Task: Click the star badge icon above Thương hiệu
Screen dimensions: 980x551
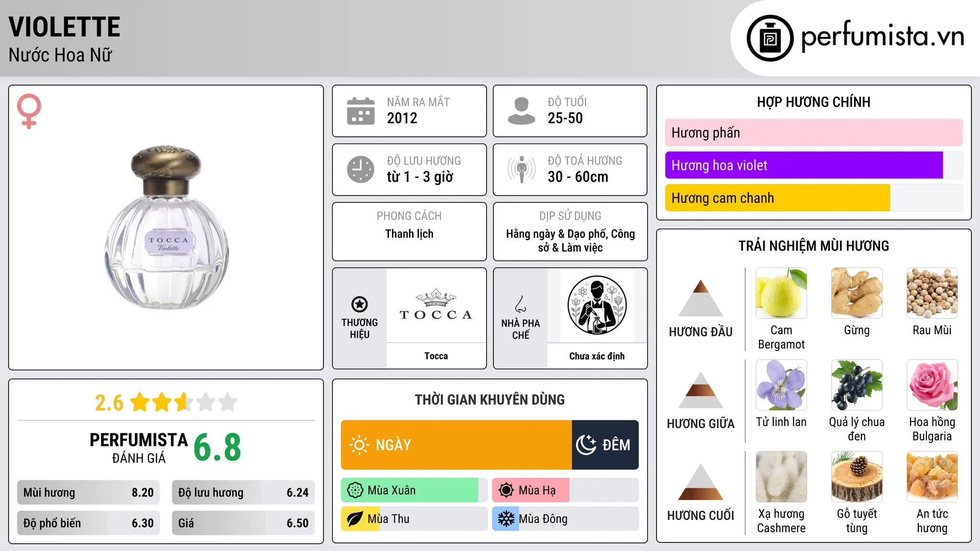Action: pyautogui.click(x=359, y=304)
